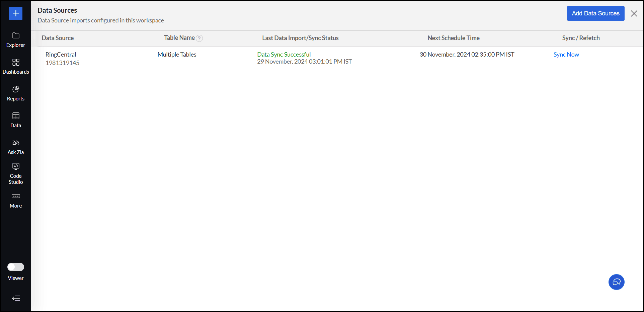This screenshot has height=312, width=644.
Task: Click the Data Source column header
Action: click(57, 38)
